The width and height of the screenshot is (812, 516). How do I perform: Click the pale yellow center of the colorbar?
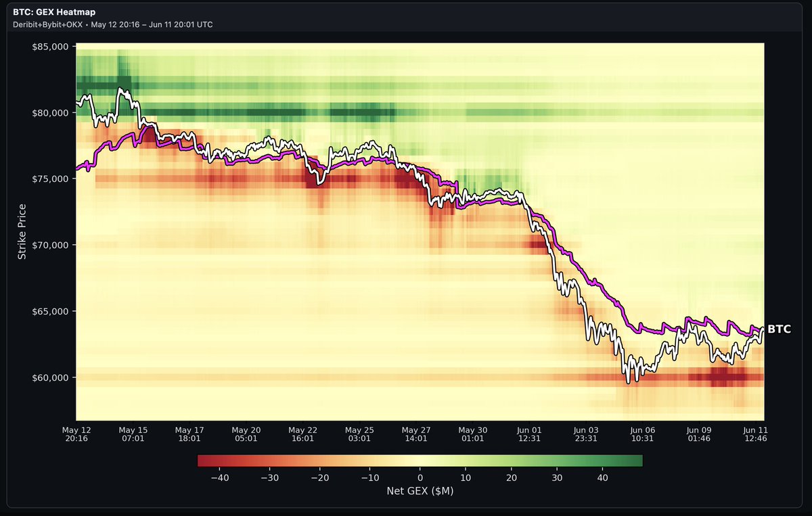pos(420,461)
